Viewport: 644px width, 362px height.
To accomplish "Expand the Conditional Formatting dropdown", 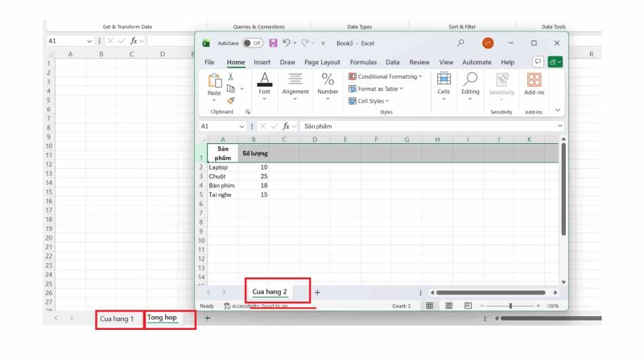I will click(420, 76).
